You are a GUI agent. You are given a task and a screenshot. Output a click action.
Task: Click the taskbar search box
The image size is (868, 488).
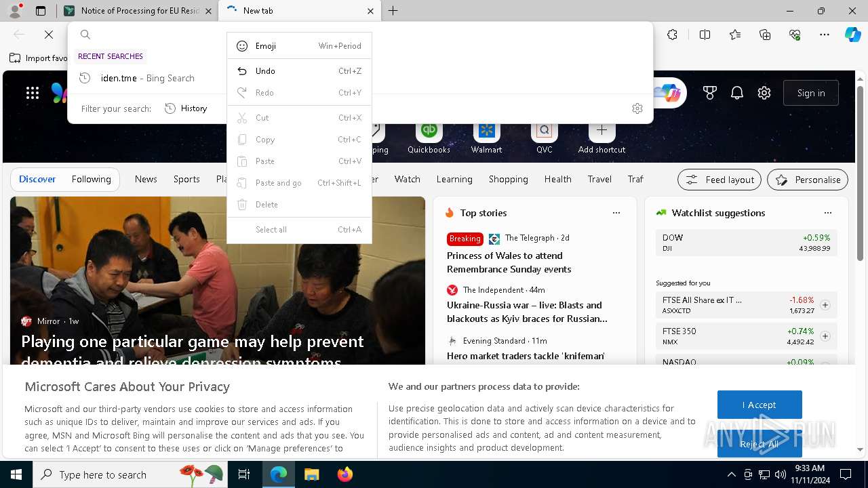point(130,474)
